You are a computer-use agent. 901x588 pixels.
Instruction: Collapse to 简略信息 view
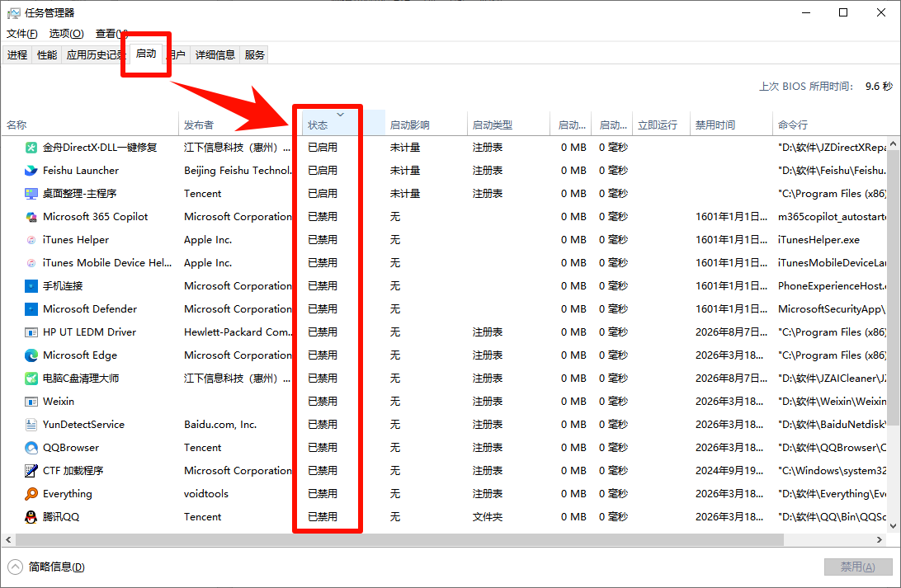point(47,567)
